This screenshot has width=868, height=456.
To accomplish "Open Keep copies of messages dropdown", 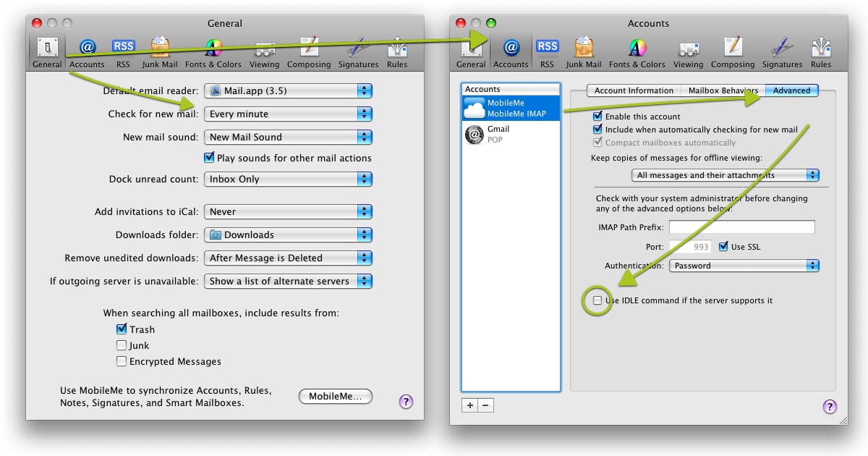I will (726, 175).
